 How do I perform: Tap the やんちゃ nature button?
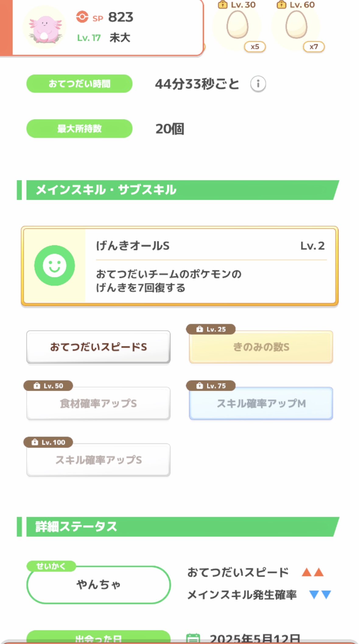[x=98, y=585]
